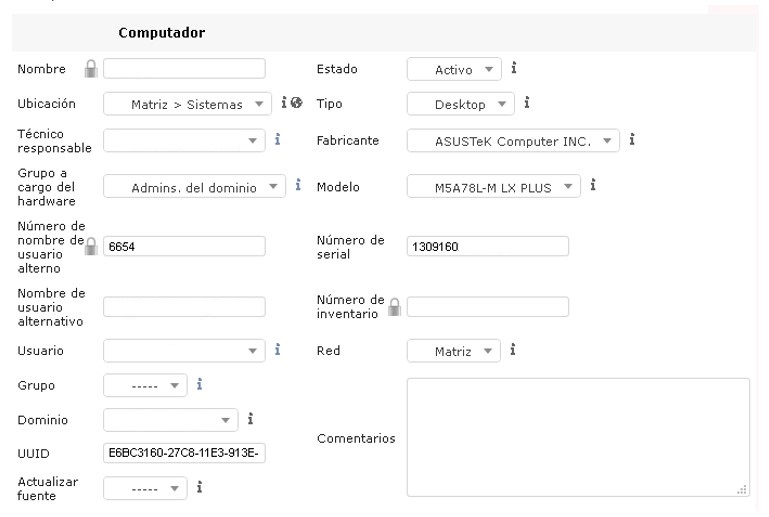Click info icon beside Técnico responsable
Viewport: 769px width, 517px height.
[276, 140]
